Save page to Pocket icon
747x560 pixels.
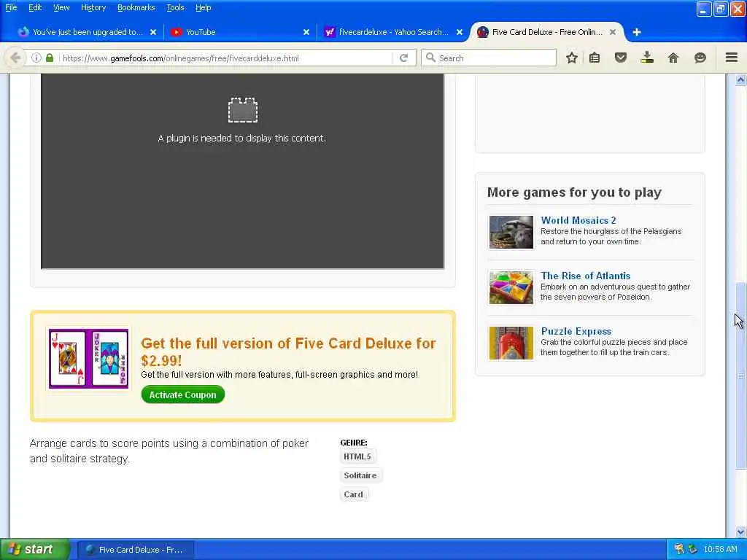621,58
